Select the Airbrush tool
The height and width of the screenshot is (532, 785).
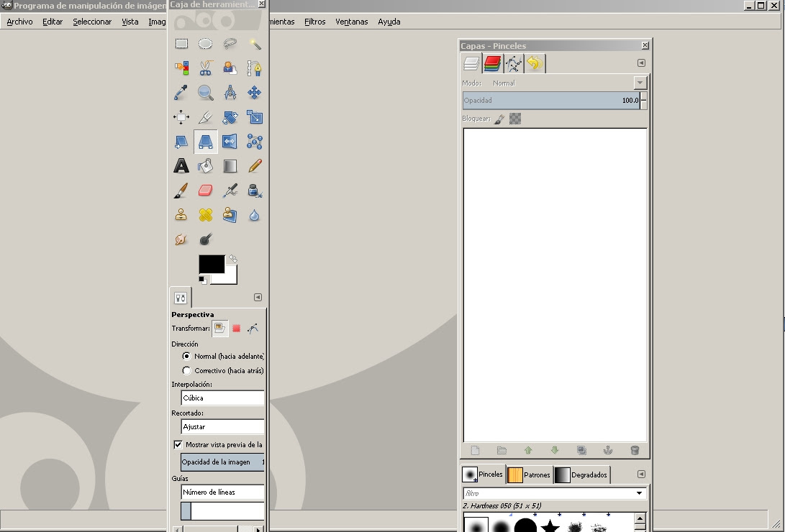pyautogui.click(x=230, y=191)
